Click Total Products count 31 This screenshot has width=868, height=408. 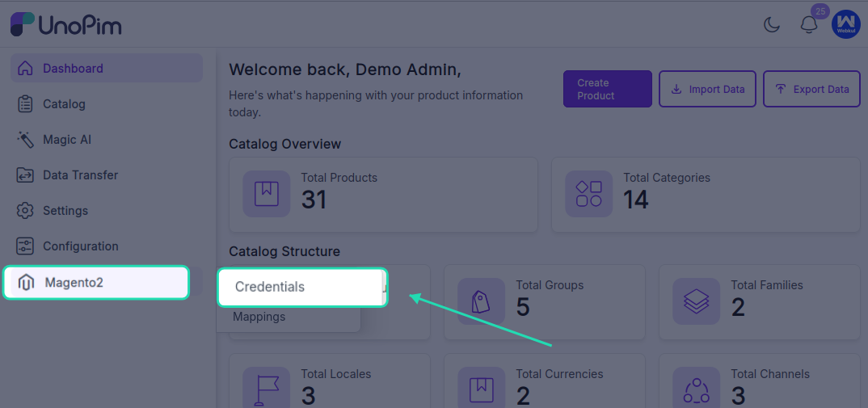tap(314, 200)
